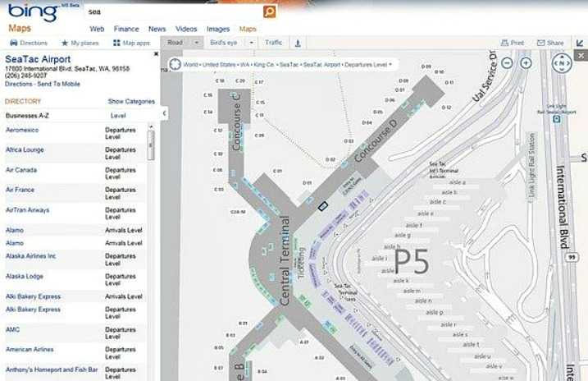Viewport: 588px width, 381px height.
Task: Open My places in the toolbar
Action: pyautogui.click(x=80, y=43)
